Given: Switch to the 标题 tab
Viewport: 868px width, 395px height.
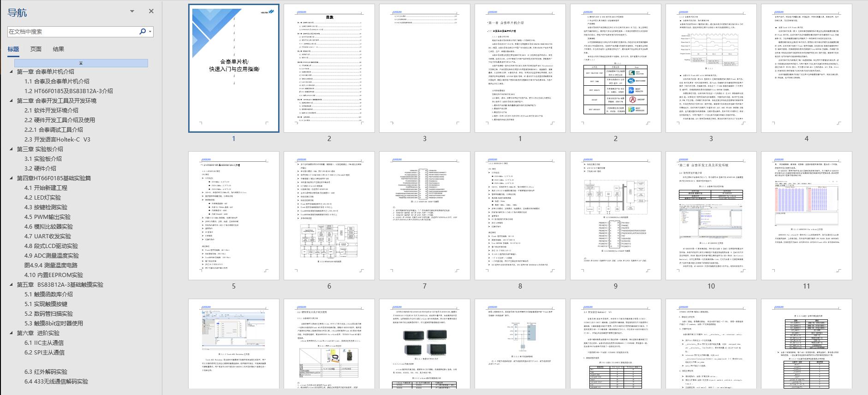Looking at the screenshot, I should point(13,49).
